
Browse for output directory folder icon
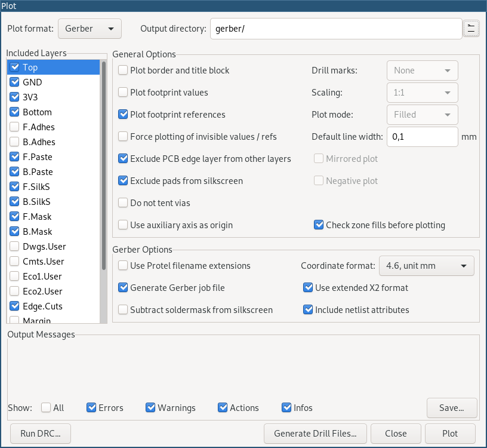[471, 29]
